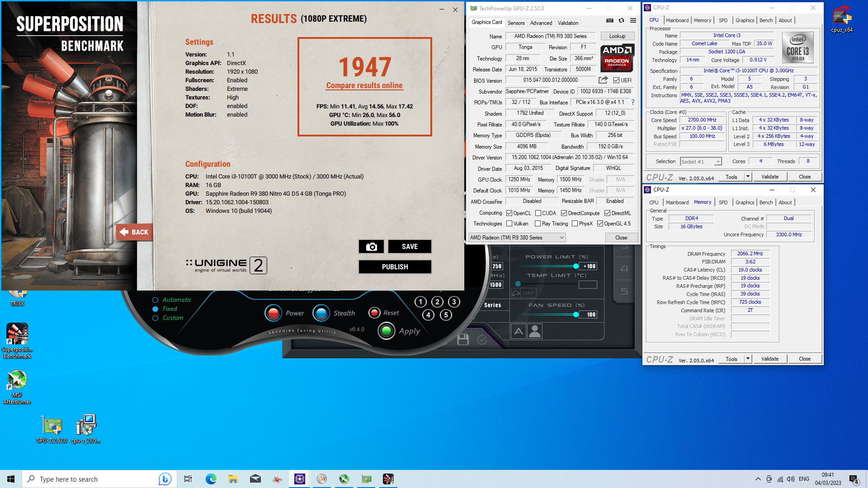The width and height of the screenshot is (868, 488).
Task: Select TRIXX profile 1
Action: click(x=420, y=302)
